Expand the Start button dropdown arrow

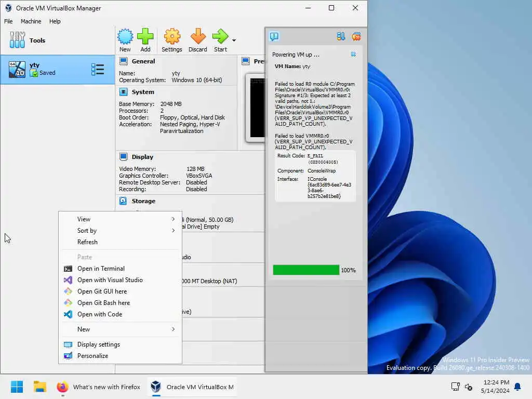coord(234,41)
